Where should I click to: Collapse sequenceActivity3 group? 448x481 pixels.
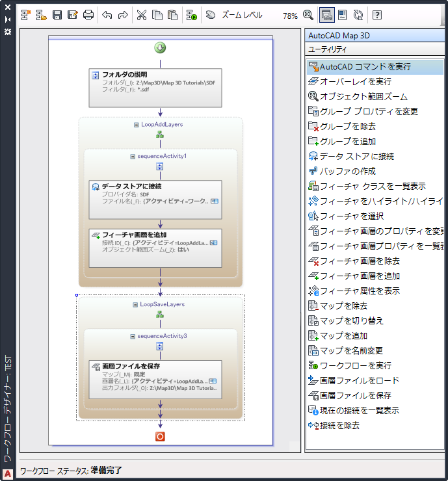pos(133,337)
